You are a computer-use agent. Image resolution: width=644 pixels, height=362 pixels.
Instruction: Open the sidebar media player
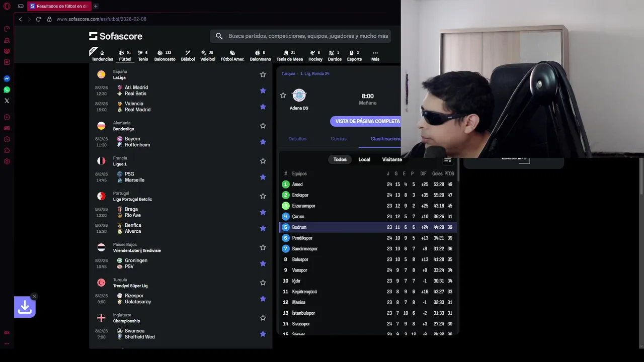point(7,117)
